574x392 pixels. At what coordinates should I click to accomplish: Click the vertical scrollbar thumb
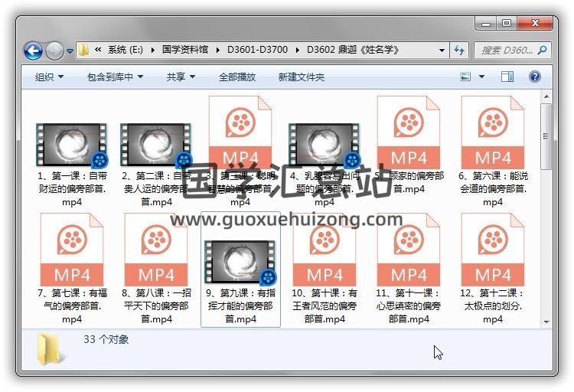pos(546,136)
